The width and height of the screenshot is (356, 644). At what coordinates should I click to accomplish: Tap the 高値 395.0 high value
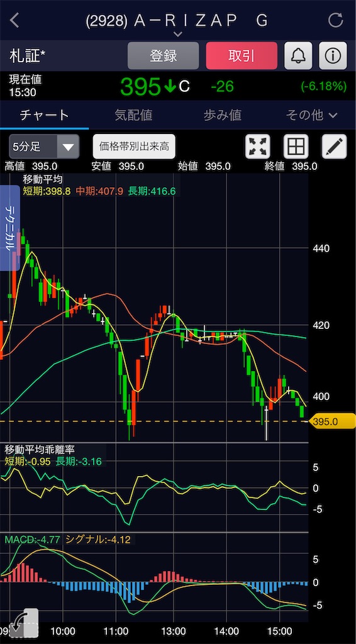pyautogui.click(x=31, y=166)
